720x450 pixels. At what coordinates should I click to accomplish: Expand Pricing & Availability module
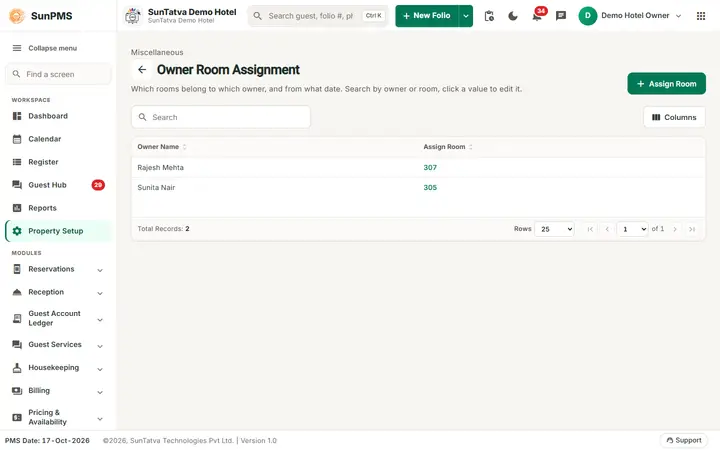pos(58,417)
